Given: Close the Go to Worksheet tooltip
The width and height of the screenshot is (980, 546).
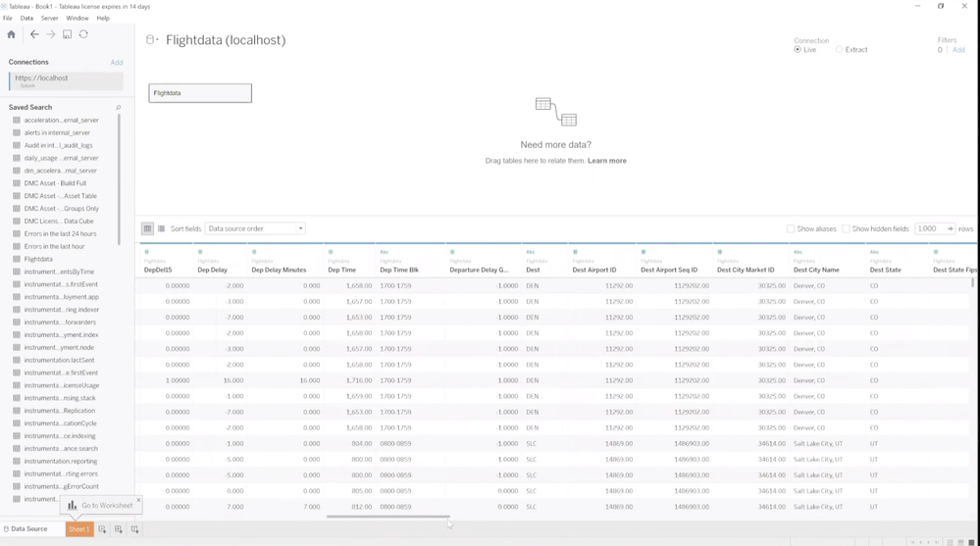Looking at the screenshot, I should 138,500.
